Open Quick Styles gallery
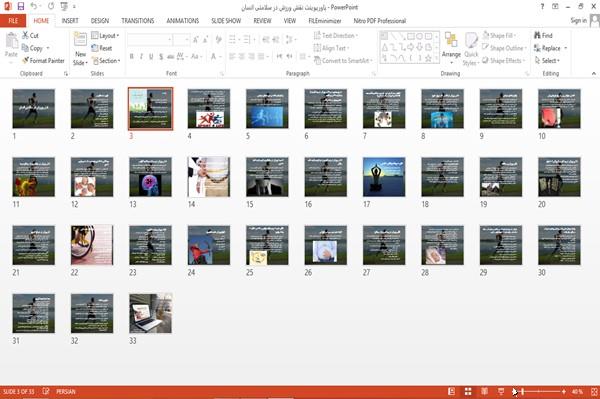The image size is (600, 399). coord(471,49)
